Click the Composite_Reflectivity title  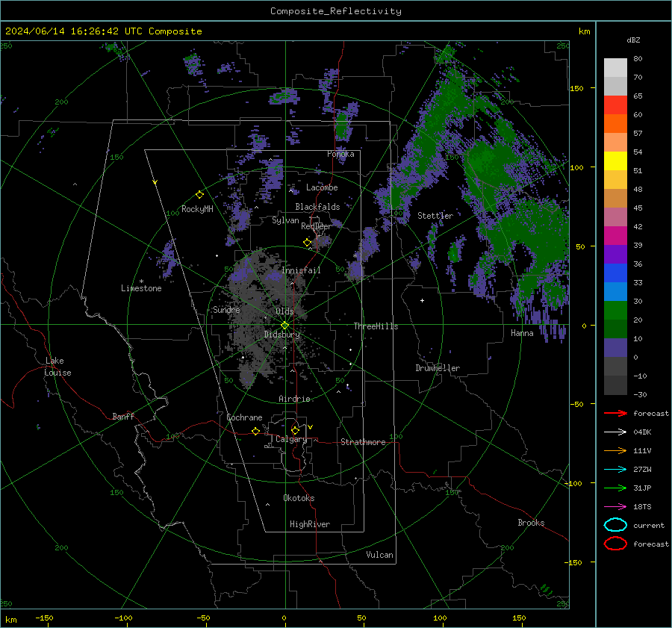click(x=336, y=11)
